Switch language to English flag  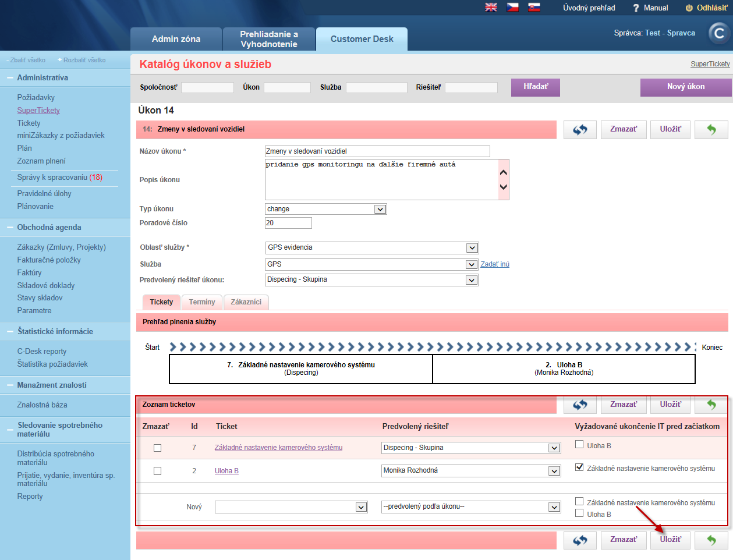(x=491, y=8)
